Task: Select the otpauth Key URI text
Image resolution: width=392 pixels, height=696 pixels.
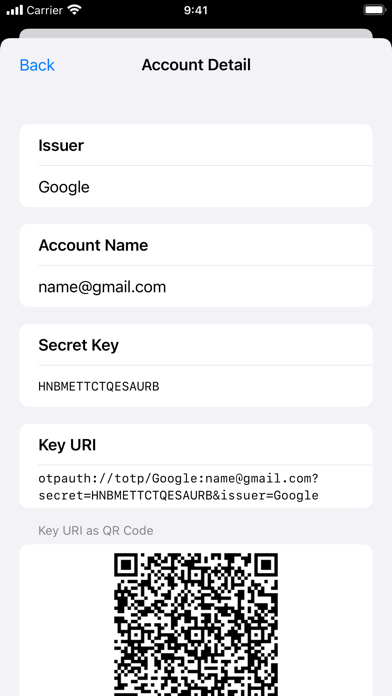Action: pyautogui.click(x=178, y=487)
